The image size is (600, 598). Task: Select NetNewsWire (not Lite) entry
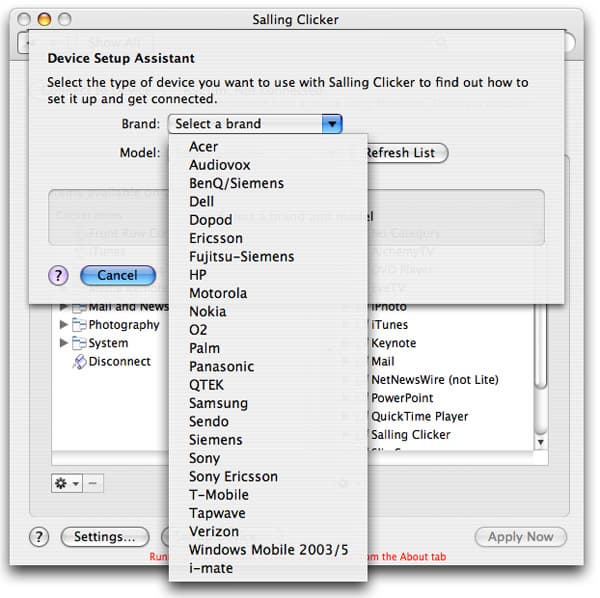click(x=435, y=380)
